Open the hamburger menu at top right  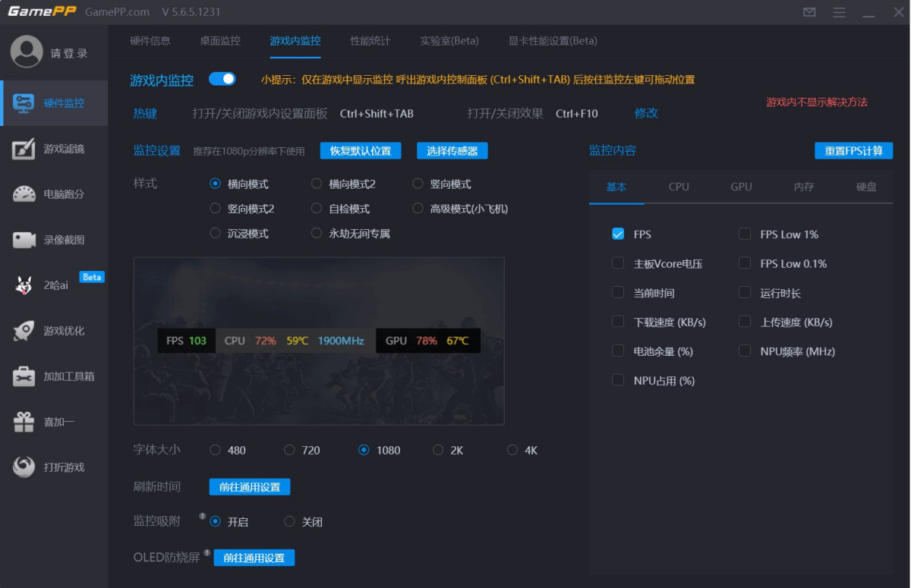click(x=838, y=12)
